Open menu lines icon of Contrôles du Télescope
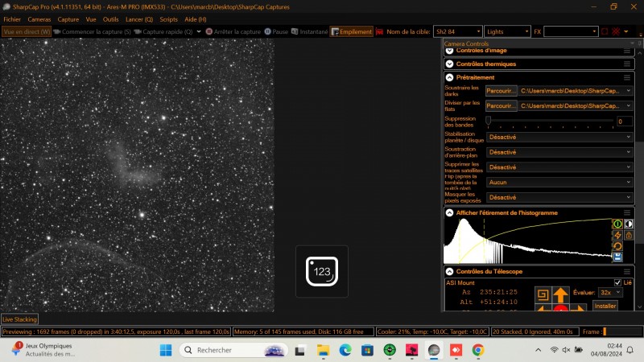 coord(627,272)
